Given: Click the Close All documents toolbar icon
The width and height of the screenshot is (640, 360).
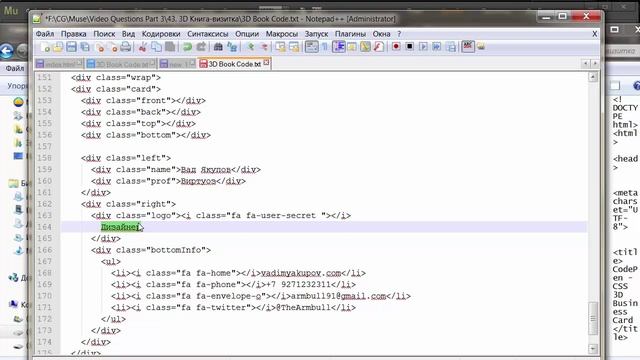Looking at the screenshot, I should coord(113,47).
